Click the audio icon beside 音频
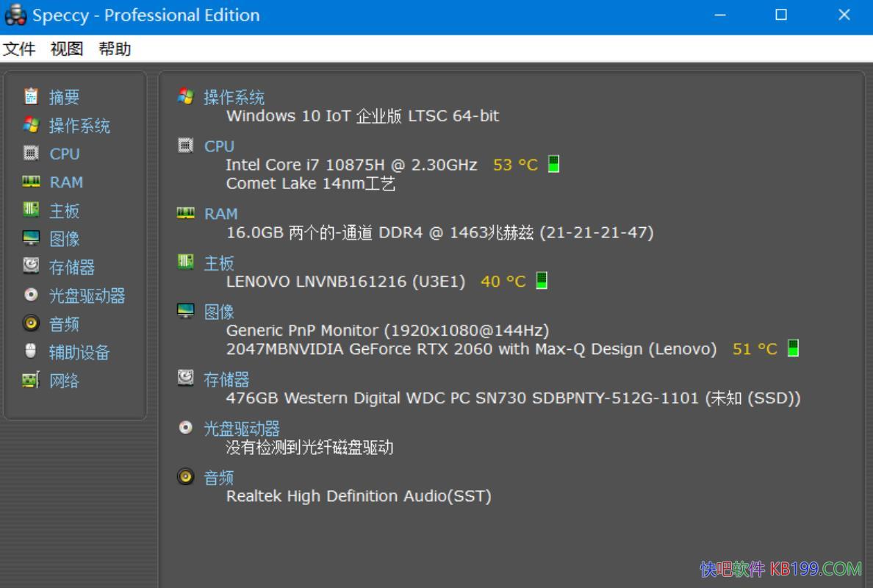 [32, 323]
